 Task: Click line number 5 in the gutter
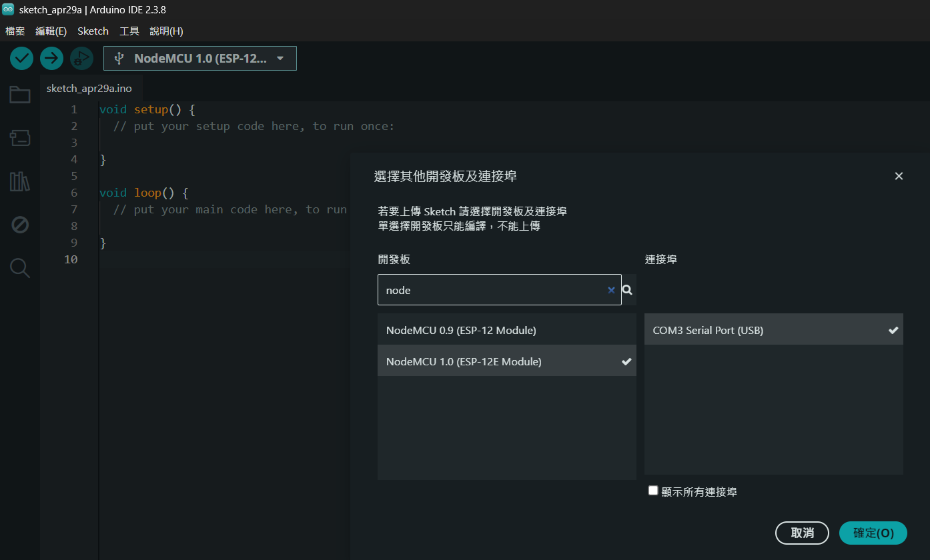point(74,176)
